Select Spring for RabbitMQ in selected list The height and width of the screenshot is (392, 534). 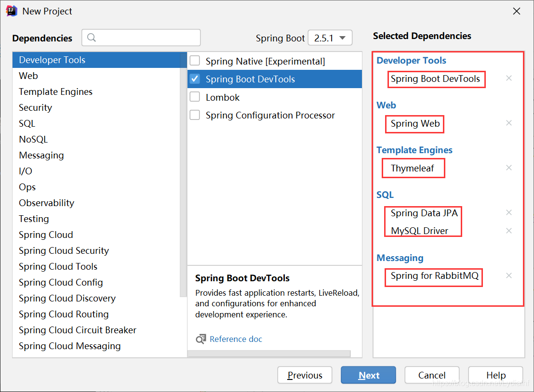tap(435, 275)
